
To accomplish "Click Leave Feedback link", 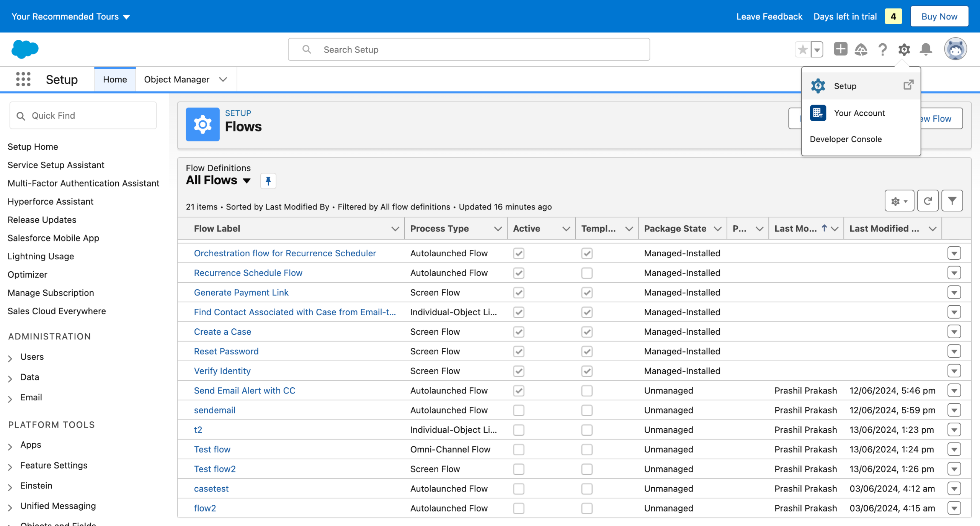I will 769,16.
